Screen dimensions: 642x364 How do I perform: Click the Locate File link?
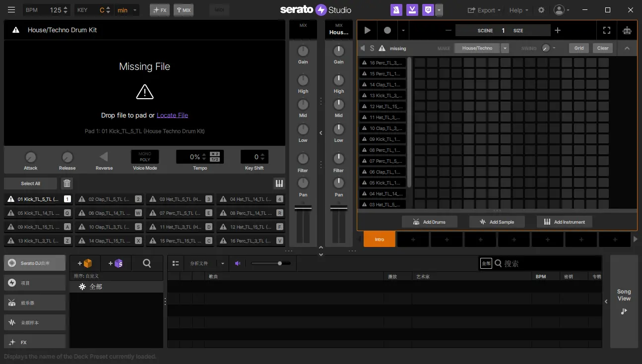click(172, 115)
